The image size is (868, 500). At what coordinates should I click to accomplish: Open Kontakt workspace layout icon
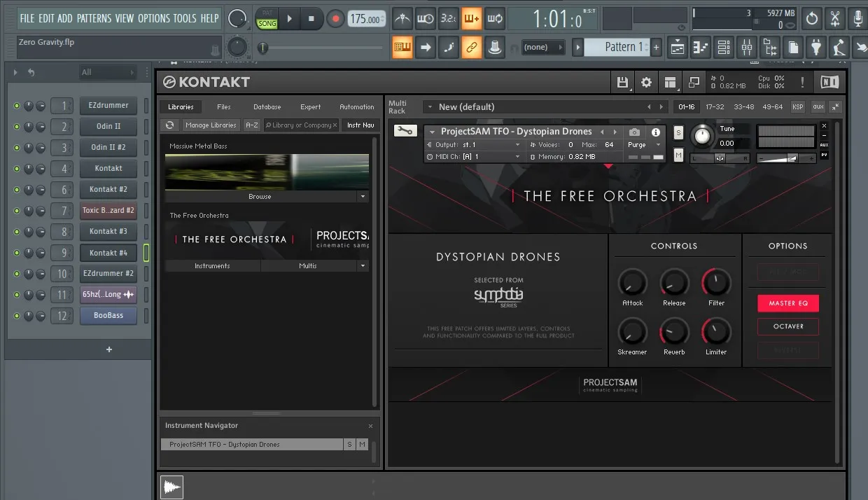(x=671, y=82)
